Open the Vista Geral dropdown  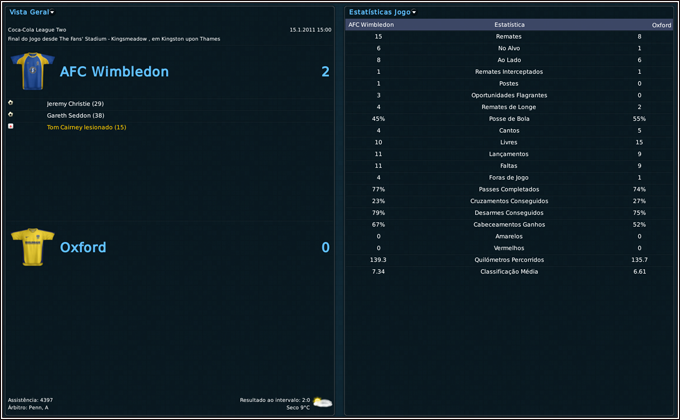pos(32,12)
